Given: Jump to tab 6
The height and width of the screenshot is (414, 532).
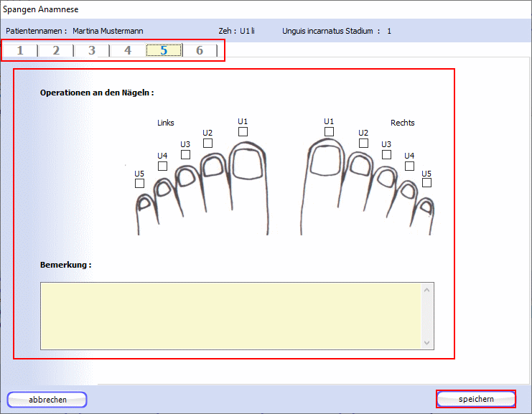Looking at the screenshot, I should pos(200,50).
